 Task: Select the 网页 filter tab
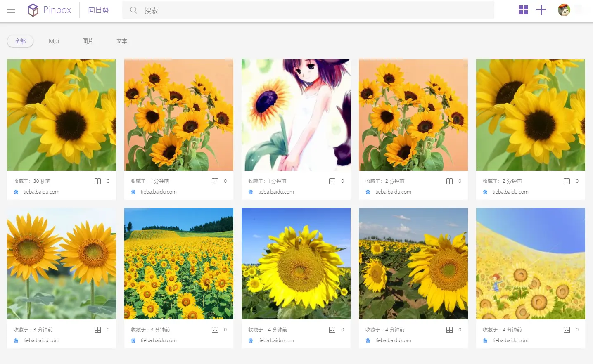54,41
